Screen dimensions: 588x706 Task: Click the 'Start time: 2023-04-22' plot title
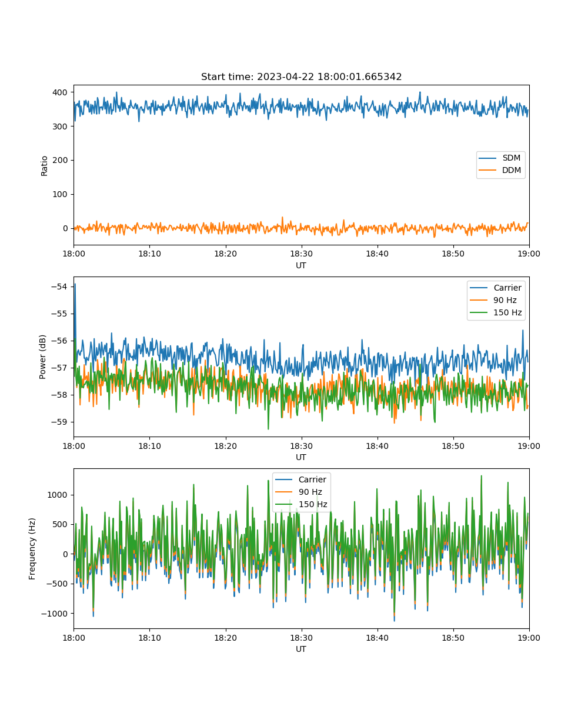click(301, 77)
